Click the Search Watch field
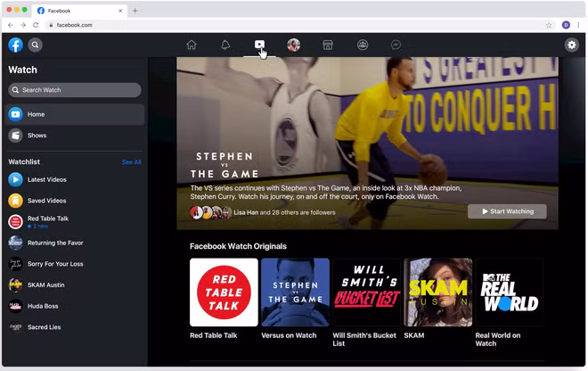588x371 pixels. (75, 90)
